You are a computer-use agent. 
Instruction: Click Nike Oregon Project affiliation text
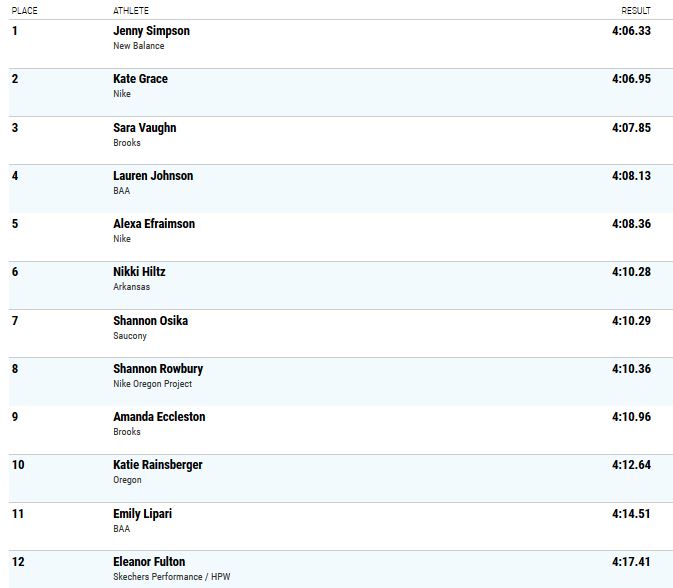[152, 384]
